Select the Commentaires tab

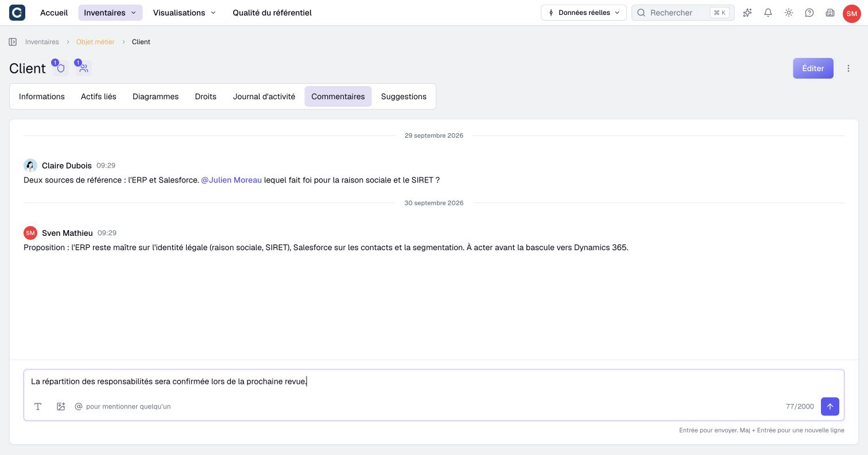[338, 96]
